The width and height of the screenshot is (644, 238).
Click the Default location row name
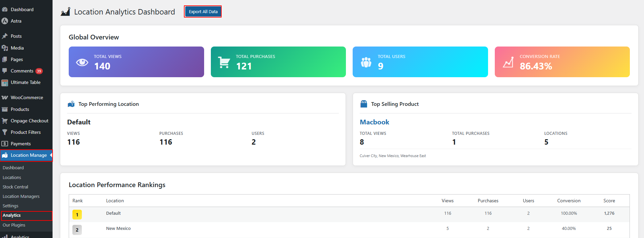pos(114,213)
